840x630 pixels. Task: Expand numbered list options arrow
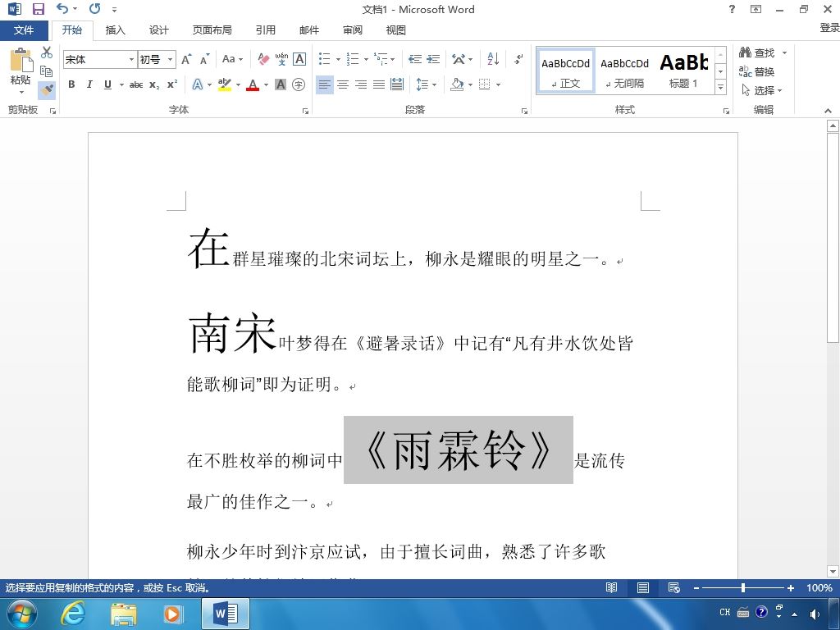366,59
